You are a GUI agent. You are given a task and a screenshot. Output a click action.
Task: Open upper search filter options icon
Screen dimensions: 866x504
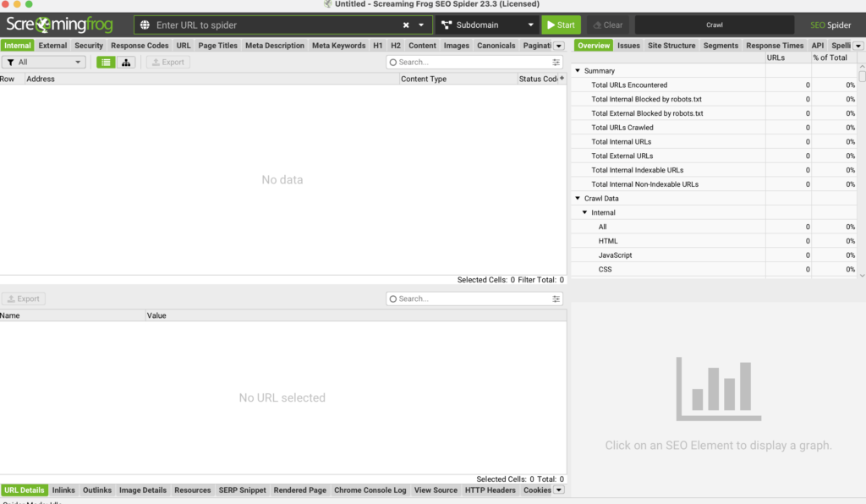[556, 63]
